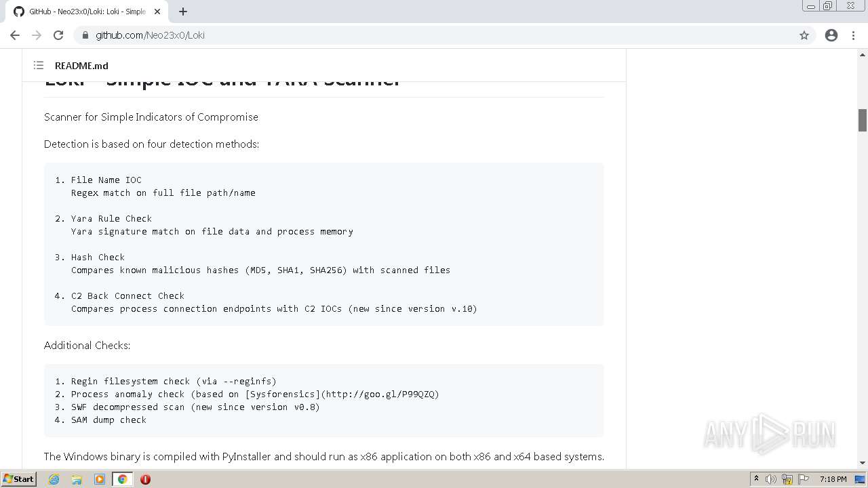The height and width of the screenshot is (488, 868).
Task: Click 'Scanner for Simple Indicators of Compromise' text
Action: coord(151,117)
